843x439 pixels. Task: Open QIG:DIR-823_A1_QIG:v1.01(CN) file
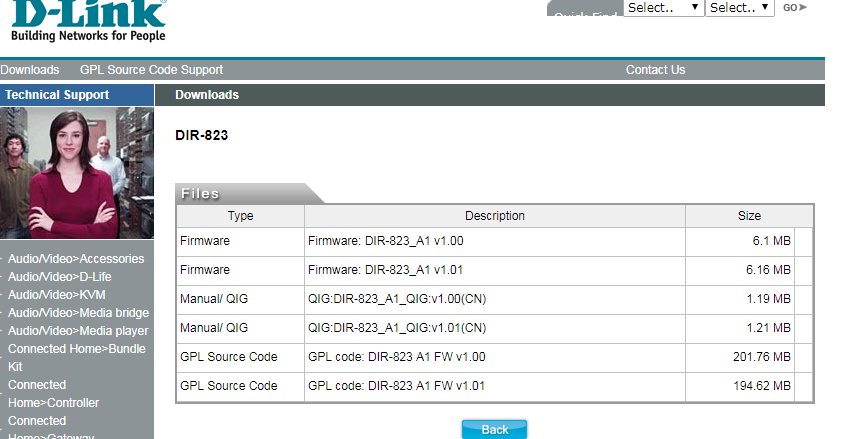(x=397, y=328)
